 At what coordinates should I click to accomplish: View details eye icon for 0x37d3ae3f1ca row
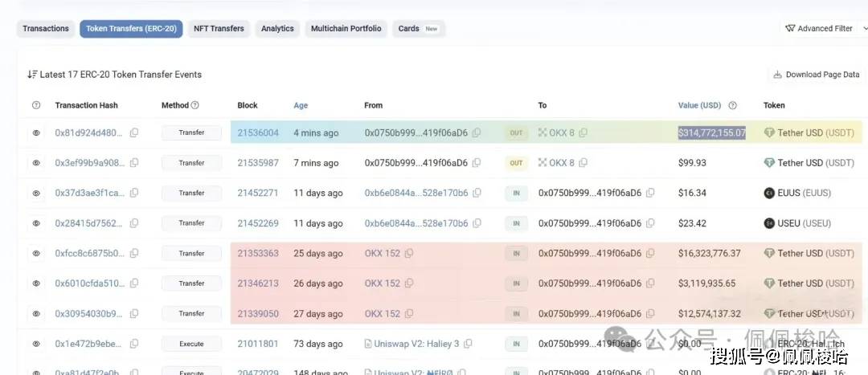click(x=36, y=193)
